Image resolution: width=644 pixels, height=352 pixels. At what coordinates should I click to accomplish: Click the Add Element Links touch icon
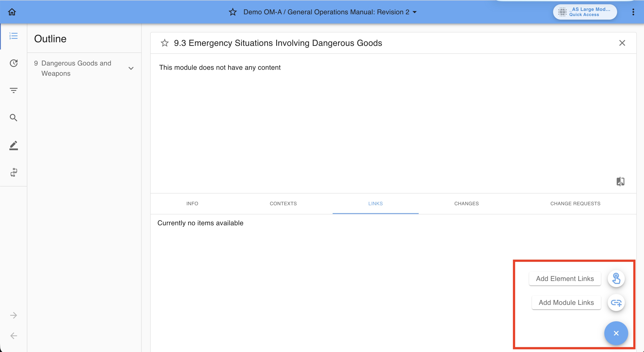[x=616, y=278]
